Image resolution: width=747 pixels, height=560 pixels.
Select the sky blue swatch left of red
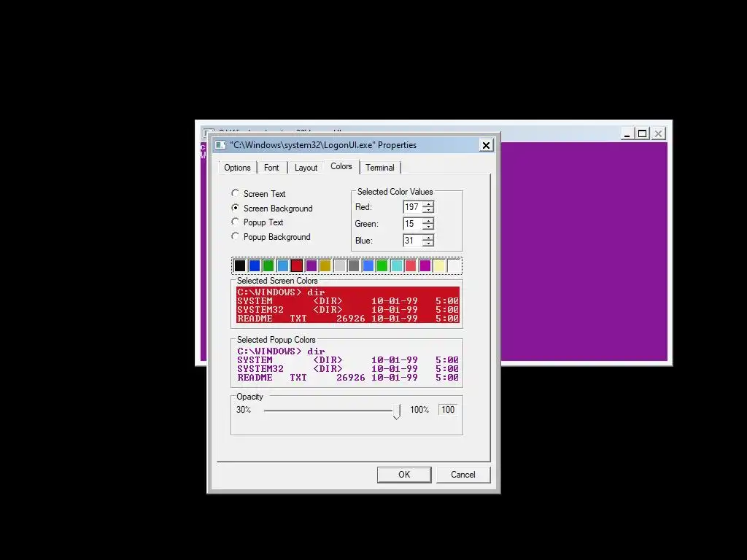click(283, 265)
